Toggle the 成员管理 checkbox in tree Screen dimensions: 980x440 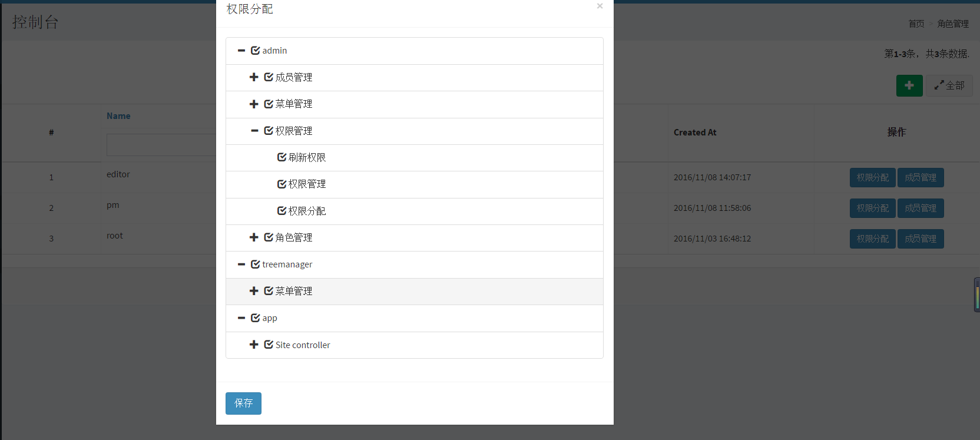click(269, 77)
